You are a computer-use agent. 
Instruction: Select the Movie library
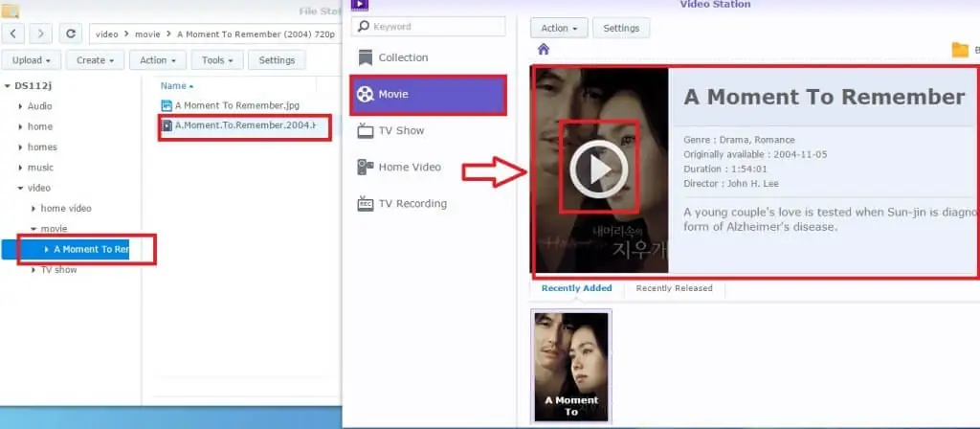428,95
